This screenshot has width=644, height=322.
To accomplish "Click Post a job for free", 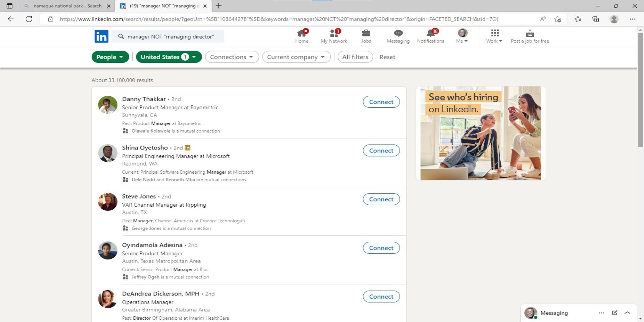I will 530,36.
